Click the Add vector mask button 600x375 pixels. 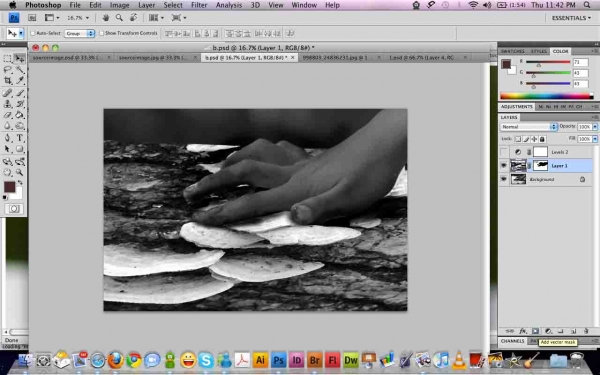[535, 331]
